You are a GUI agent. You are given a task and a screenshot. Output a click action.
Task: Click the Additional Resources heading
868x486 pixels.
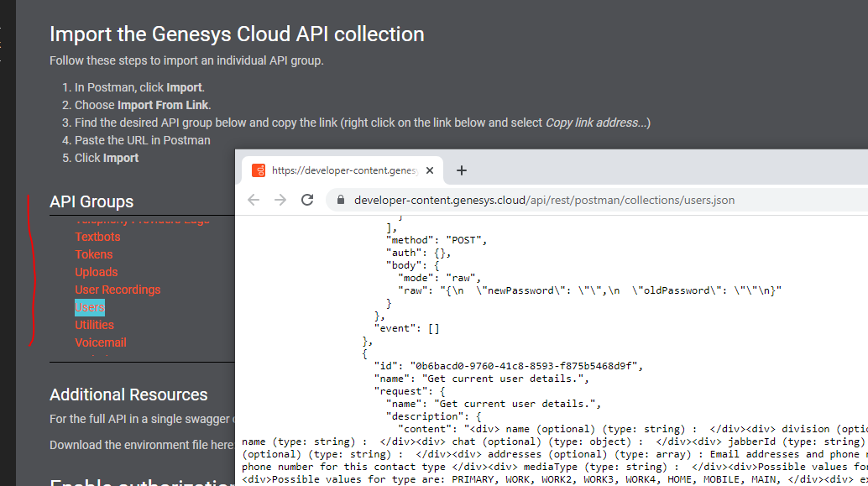pos(128,395)
